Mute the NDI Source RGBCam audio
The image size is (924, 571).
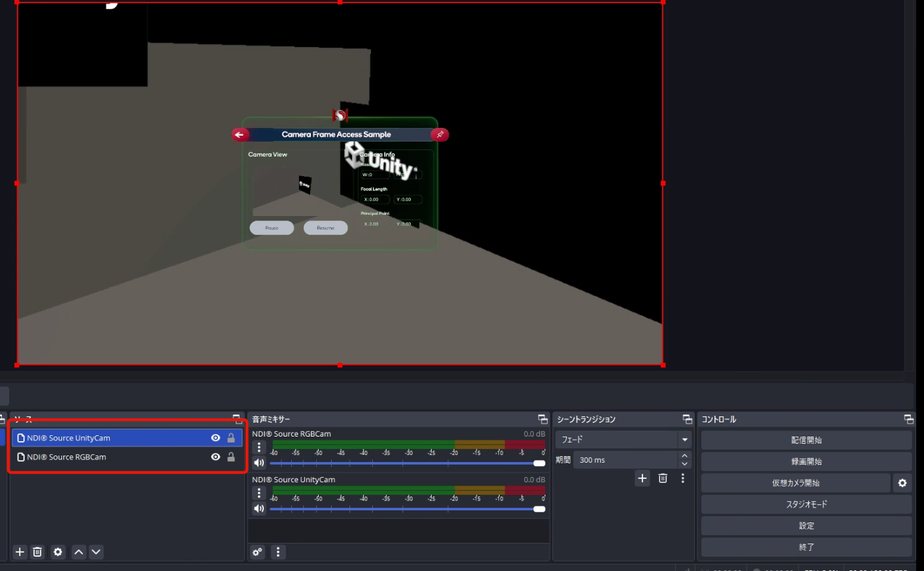(x=259, y=463)
